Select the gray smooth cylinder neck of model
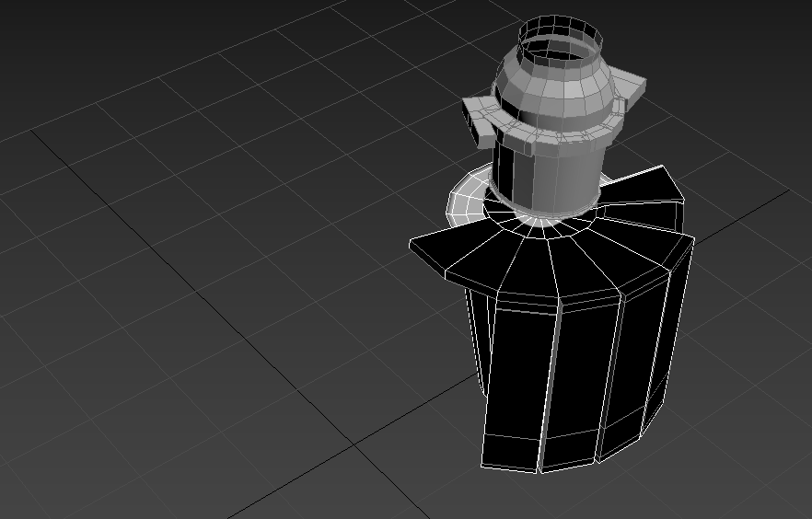The height and width of the screenshot is (519, 812). coord(549,176)
